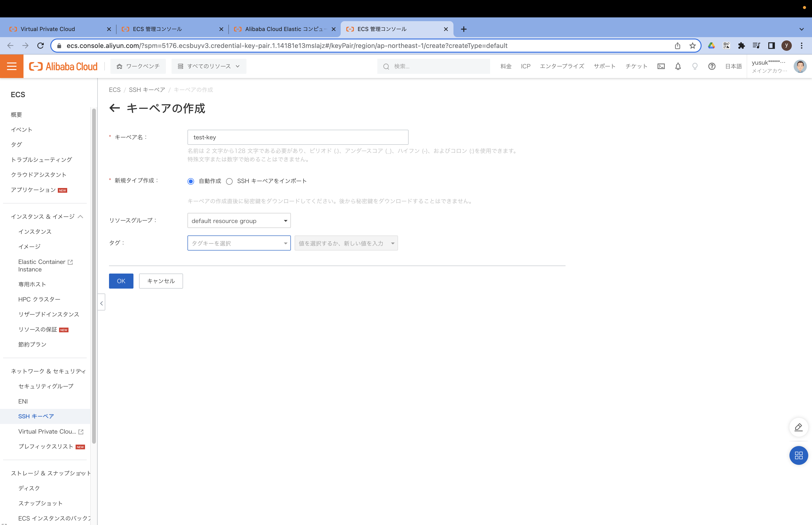Screen dimensions: 812x525
Task: Open the Cloud Shell terminal icon
Action: [661, 66]
